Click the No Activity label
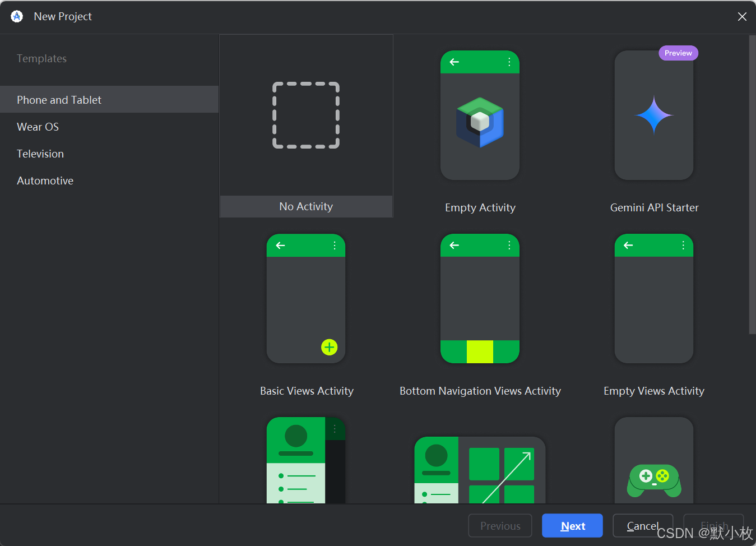 coord(306,206)
